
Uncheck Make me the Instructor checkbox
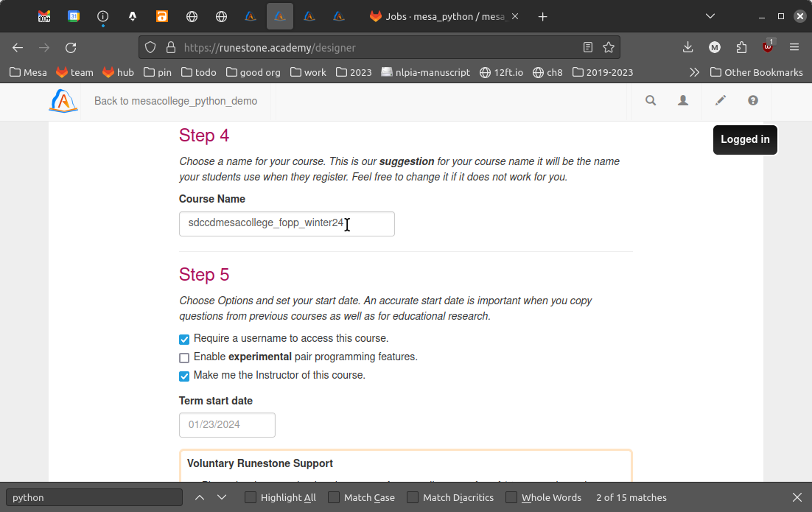(184, 376)
